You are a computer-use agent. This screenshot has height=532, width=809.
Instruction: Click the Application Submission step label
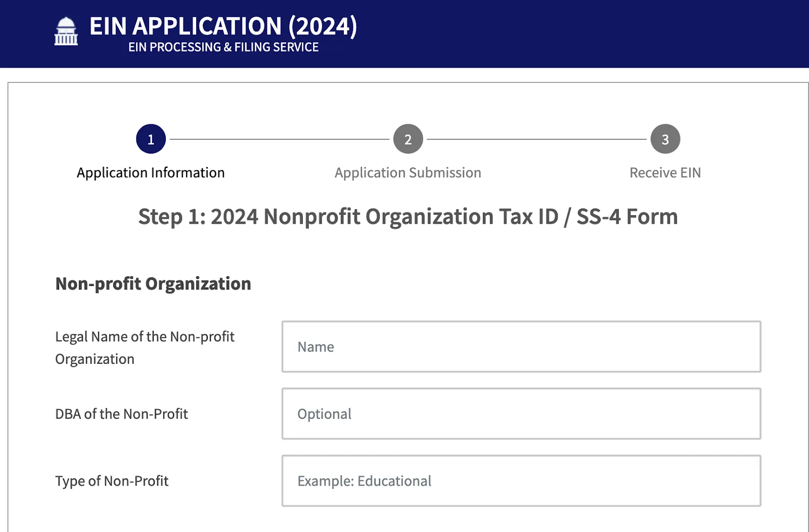[408, 173]
